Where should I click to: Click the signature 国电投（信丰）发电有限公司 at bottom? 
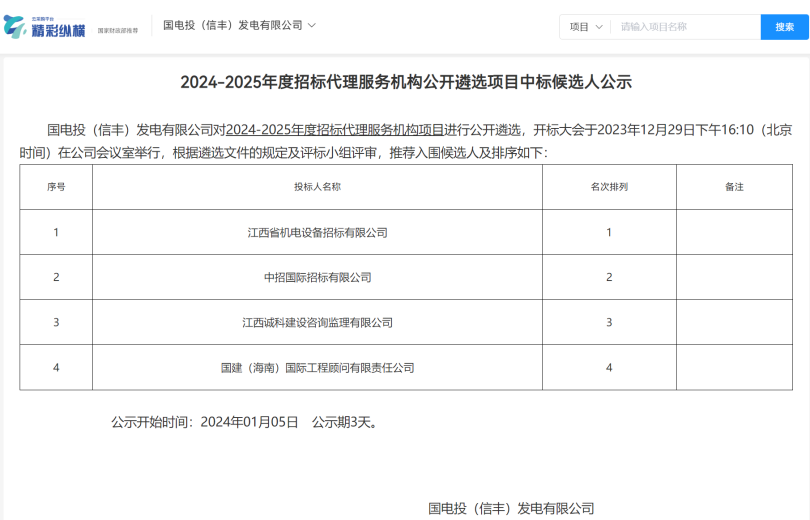511,508
